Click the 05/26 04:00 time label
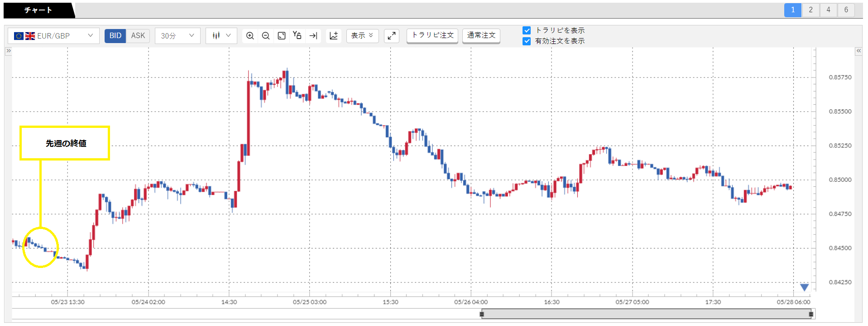The width and height of the screenshot is (868, 326). [471, 302]
